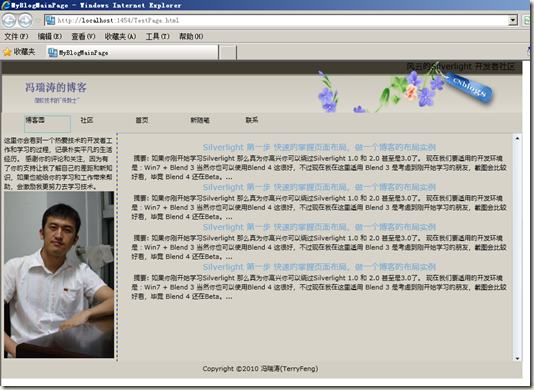Open the second Silverlight 第一步 article link
This screenshot has width=534, height=390.
pyautogui.click(x=319, y=187)
